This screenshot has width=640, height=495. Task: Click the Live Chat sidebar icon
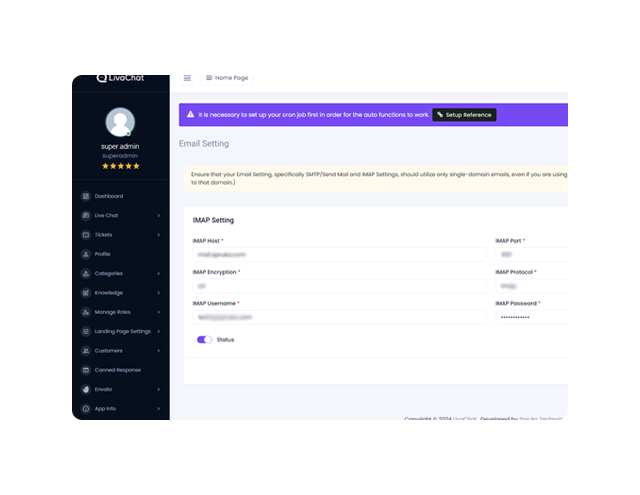86,215
